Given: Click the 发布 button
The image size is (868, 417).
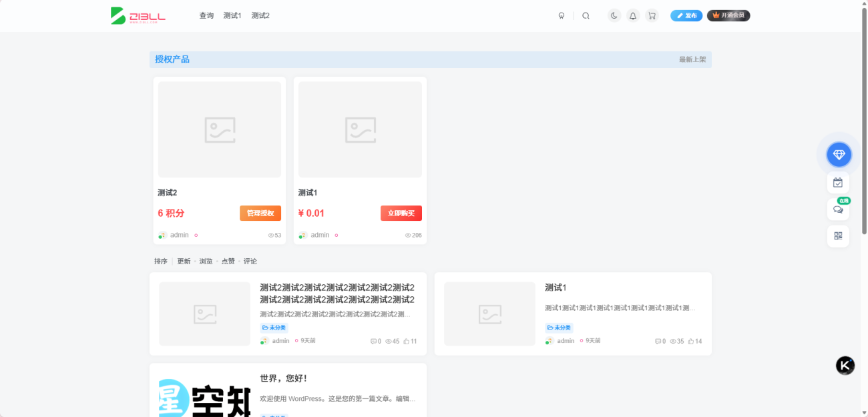Looking at the screenshot, I should point(686,16).
